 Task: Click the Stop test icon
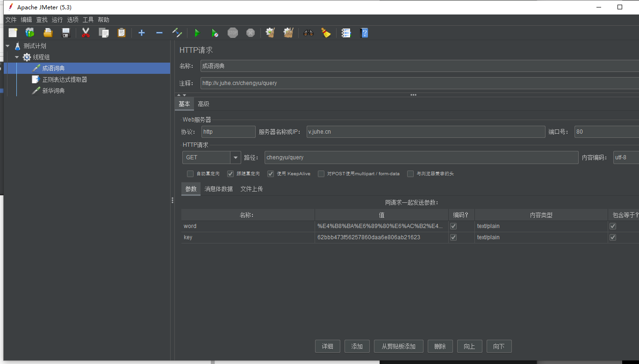tap(233, 33)
